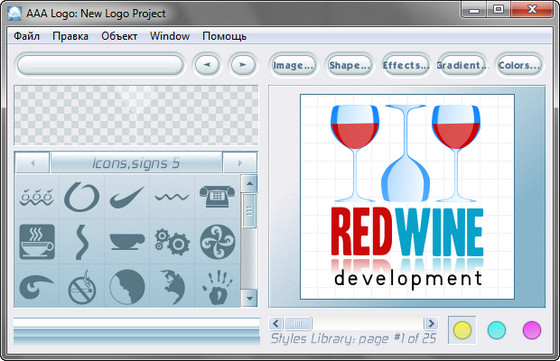The height and width of the screenshot is (361, 560).
Task: Go to next icon category
Action: coord(240,163)
